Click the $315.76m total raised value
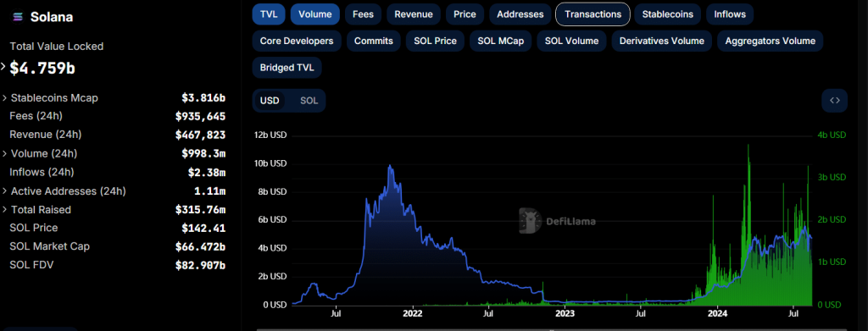 [200, 209]
